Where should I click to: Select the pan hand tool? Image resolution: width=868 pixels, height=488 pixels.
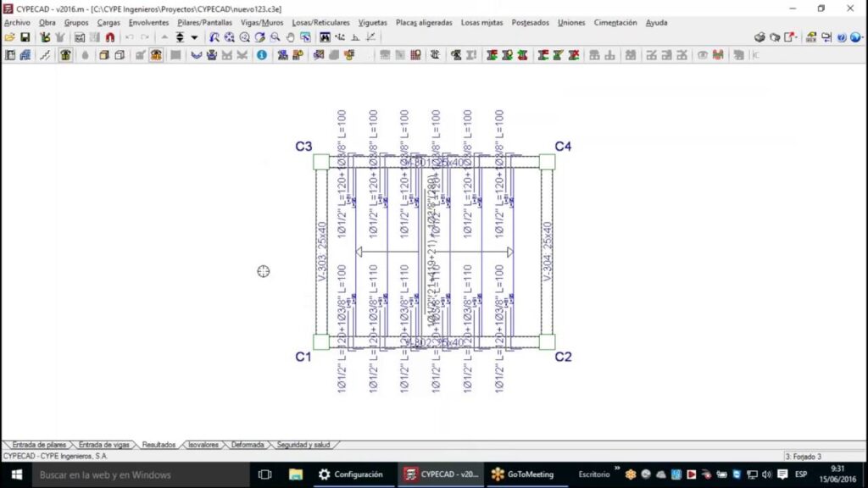click(x=290, y=37)
